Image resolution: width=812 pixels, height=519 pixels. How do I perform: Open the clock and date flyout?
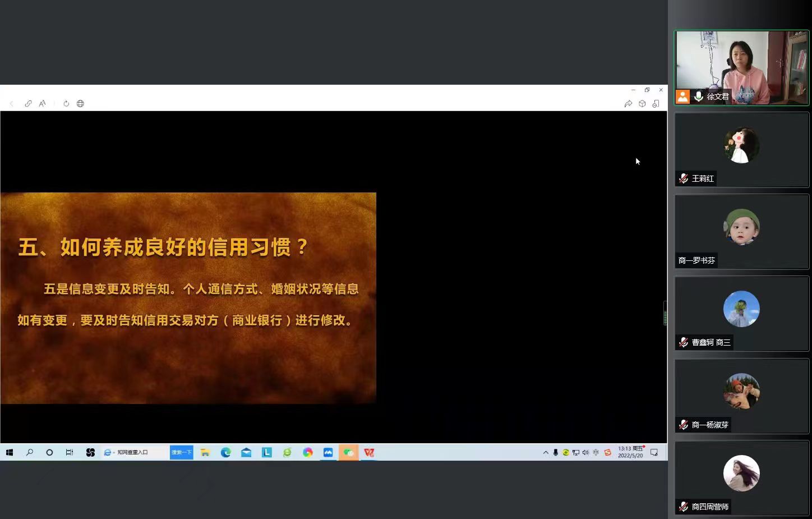(x=630, y=452)
